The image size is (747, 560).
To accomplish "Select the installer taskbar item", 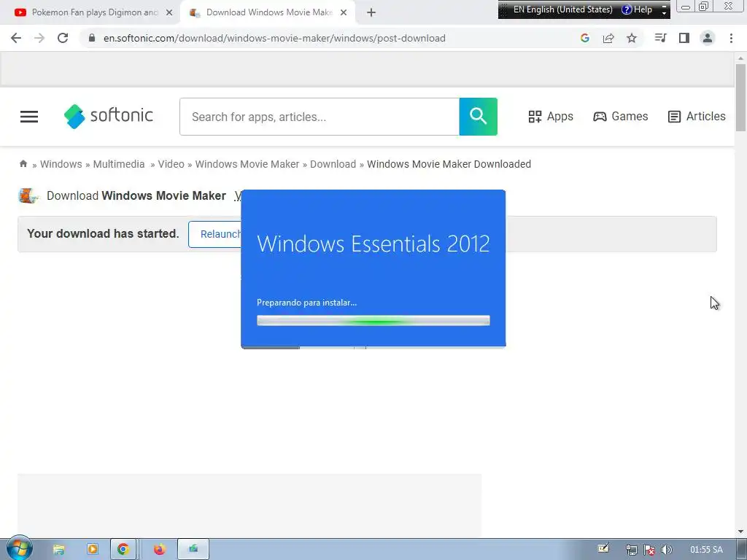I will 193,550.
